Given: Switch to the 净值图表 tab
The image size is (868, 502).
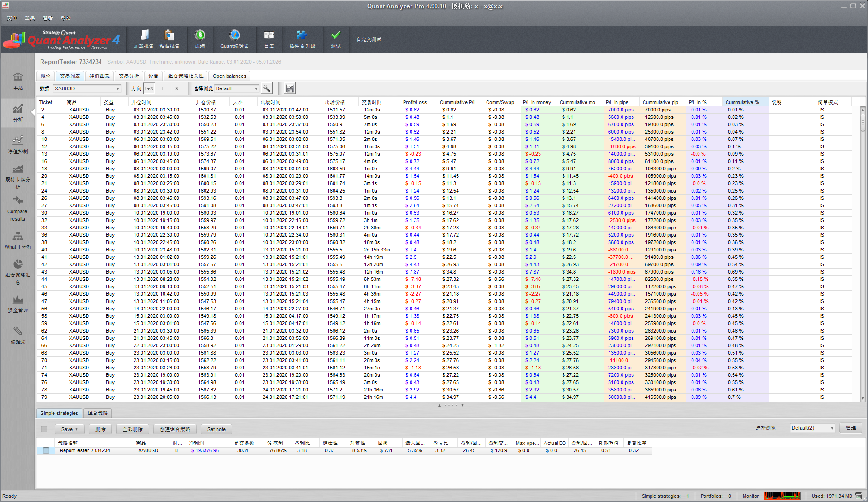Looking at the screenshot, I should coord(99,76).
